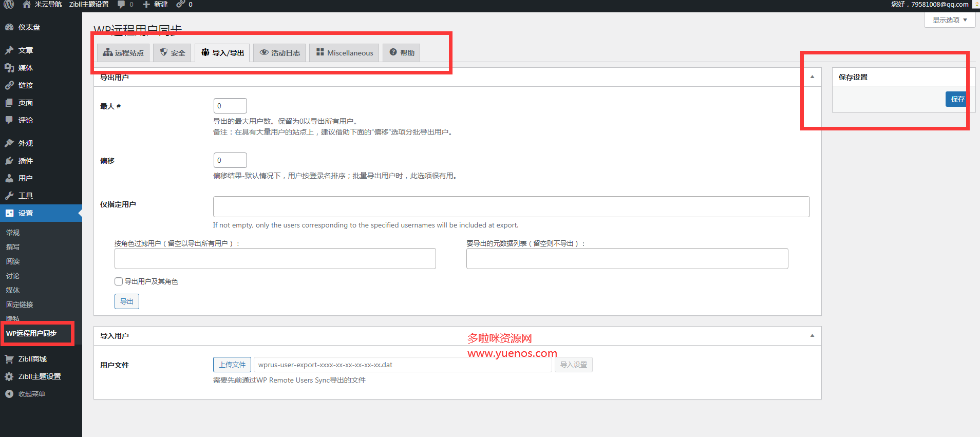Click the 要导出的元数据列表 field

(x=627, y=258)
